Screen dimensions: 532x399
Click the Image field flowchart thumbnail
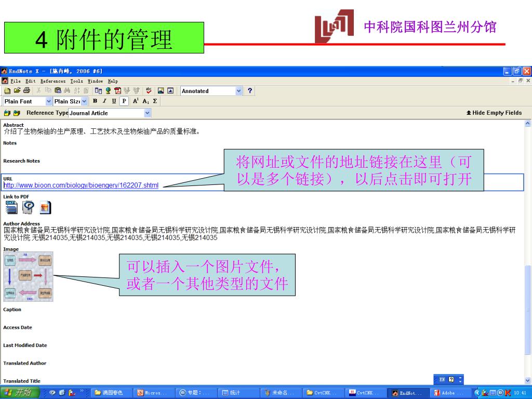pos(28,276)
